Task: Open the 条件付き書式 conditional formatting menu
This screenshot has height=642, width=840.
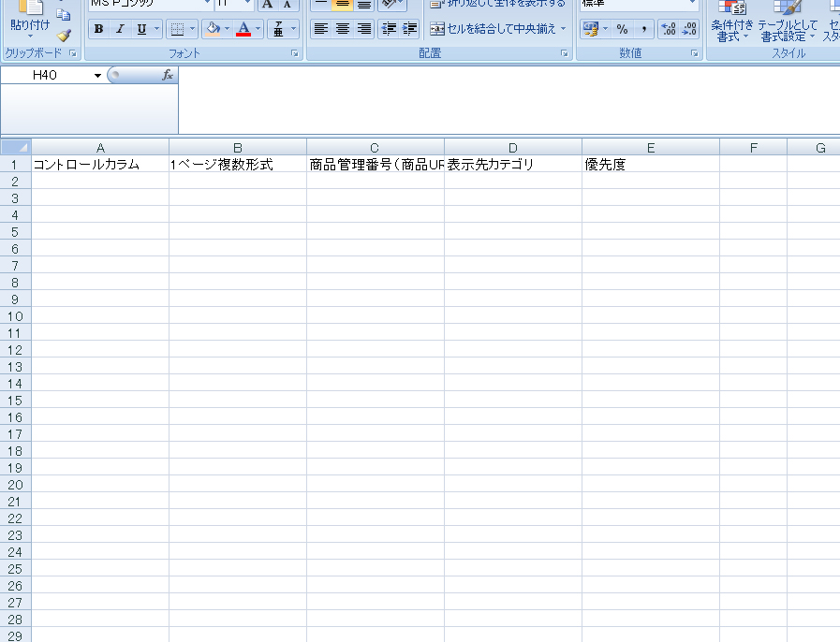Action: 731,22
